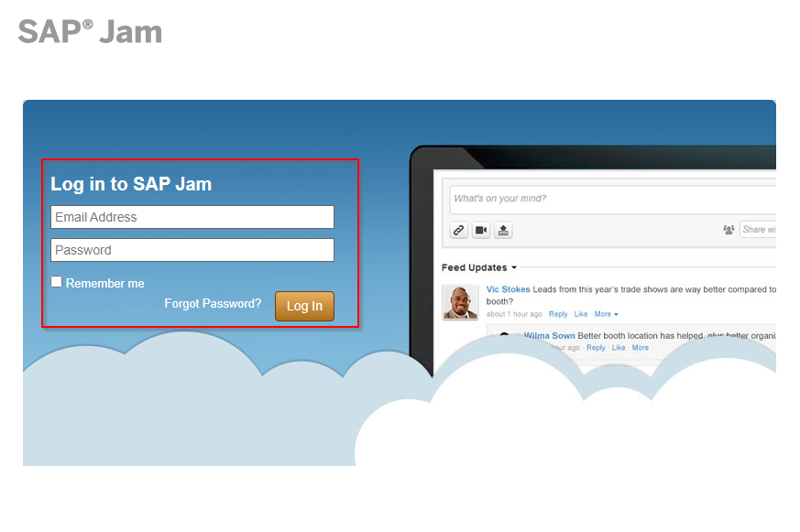Click the Email Address field
The width and height of the screenshot is (800, 532).
pyautogui.click(x=192, y=217)
